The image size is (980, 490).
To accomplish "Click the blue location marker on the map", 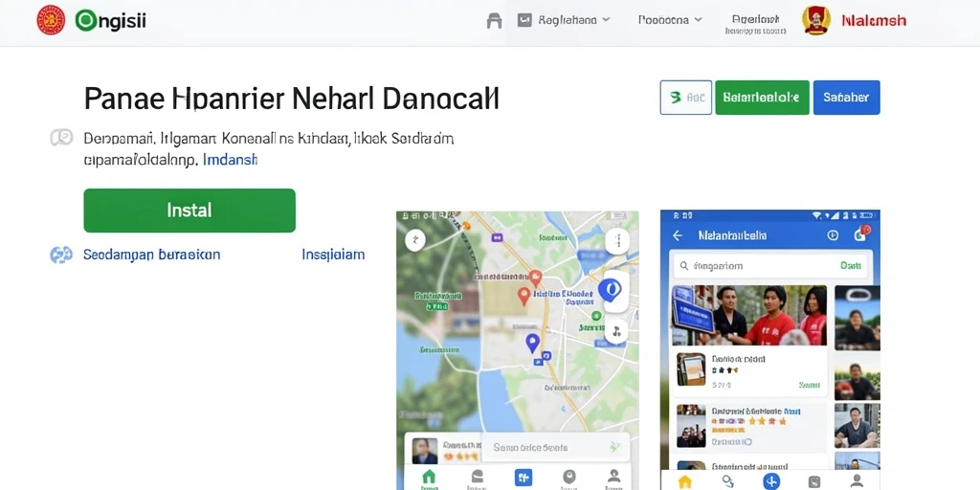I will click(532, 344).
